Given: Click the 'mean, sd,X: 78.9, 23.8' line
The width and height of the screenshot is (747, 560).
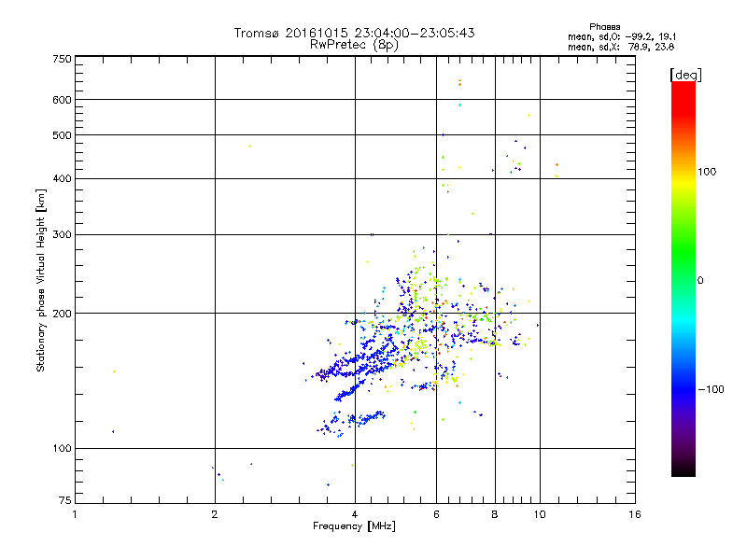Looking at the screenshot, I should click(621, 47).
